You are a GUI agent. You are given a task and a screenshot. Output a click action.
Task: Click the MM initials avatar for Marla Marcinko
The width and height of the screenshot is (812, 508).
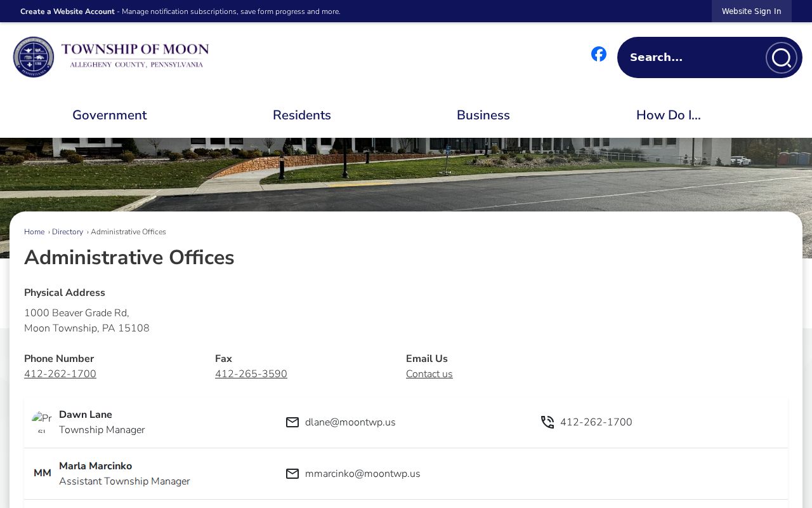[x=43, y=474]
